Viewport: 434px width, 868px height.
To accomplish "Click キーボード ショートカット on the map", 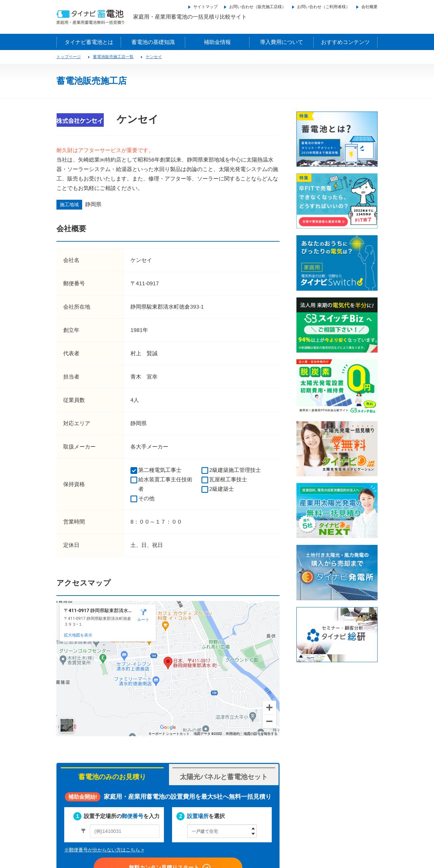I will click(x=169, y=733).
